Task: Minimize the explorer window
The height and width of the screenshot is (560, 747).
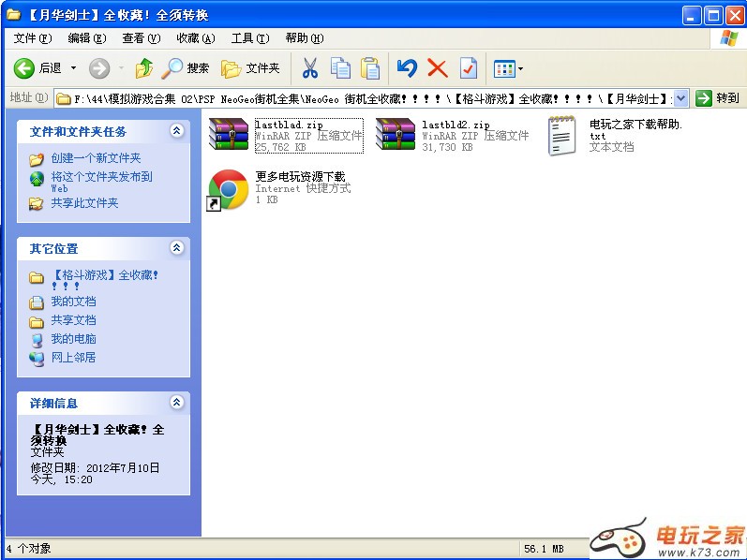Action: pos(692,16)
